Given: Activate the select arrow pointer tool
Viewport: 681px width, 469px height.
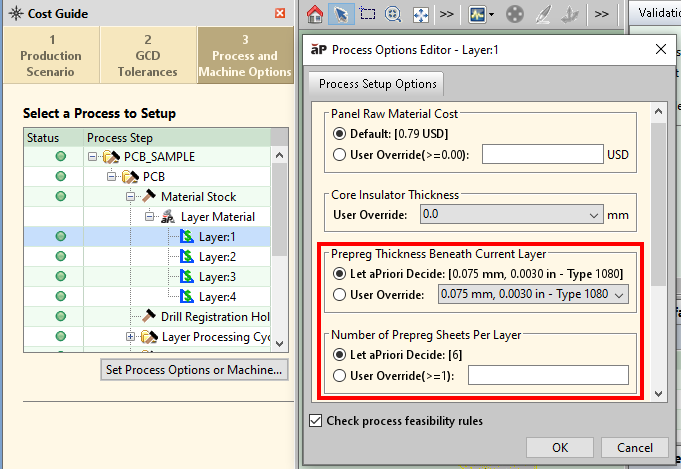Looking at the screenshot, I should coord(341,15).
